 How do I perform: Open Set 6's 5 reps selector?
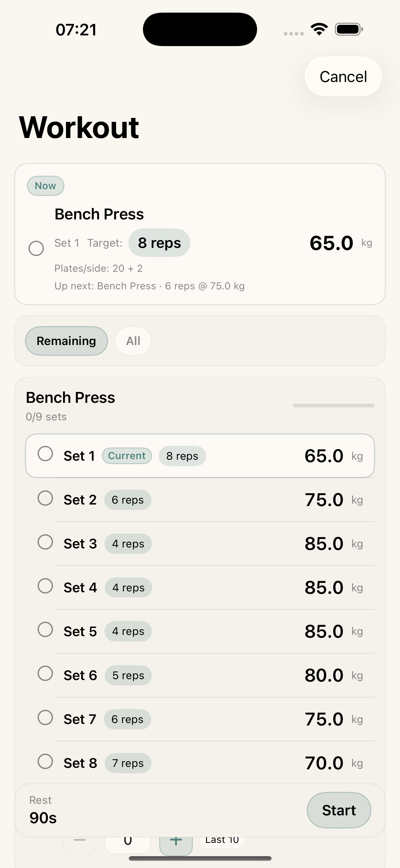(x=128, y=675)
